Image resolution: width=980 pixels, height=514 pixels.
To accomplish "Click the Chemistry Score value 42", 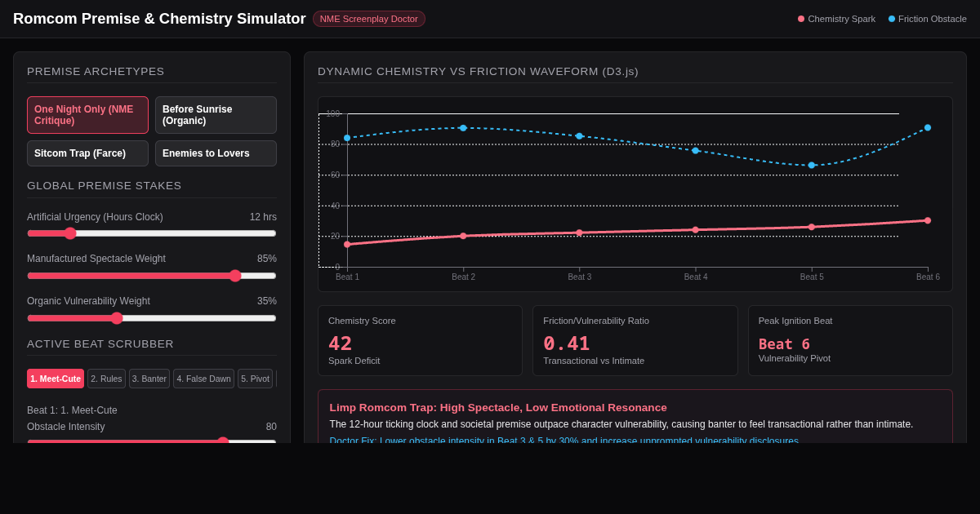I will [341, 343].
